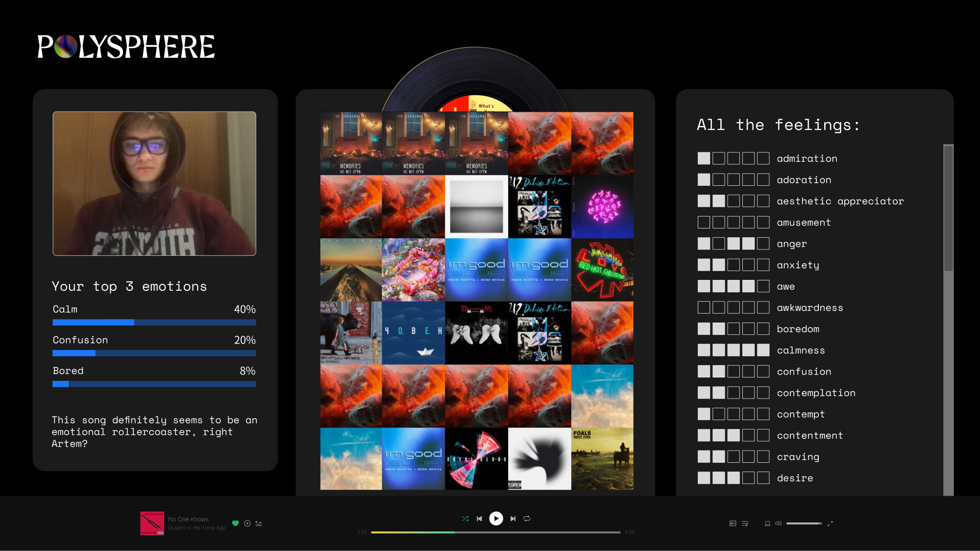The image size is (980, 551).
Task: Click the add to playlist plus icon
Action: point(247,524)
